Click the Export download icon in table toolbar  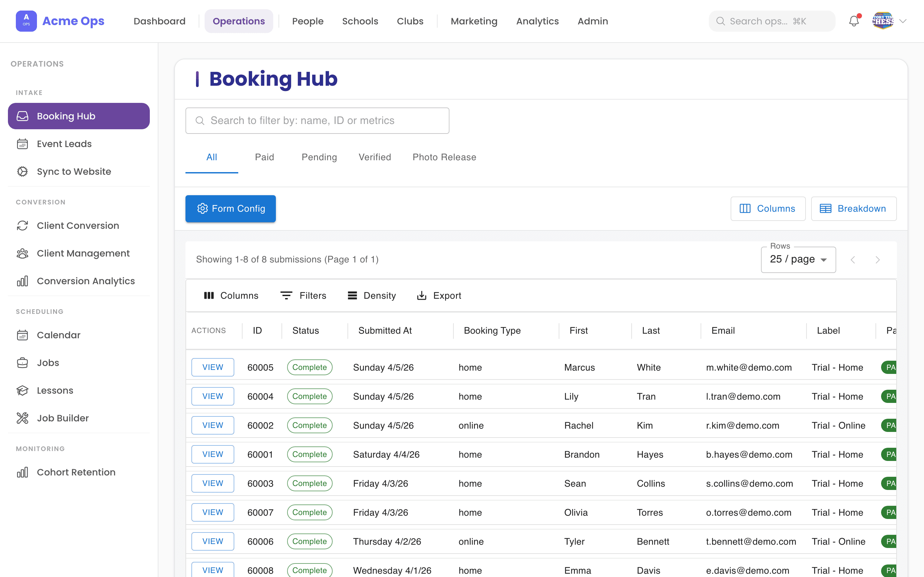coord(421,295)
